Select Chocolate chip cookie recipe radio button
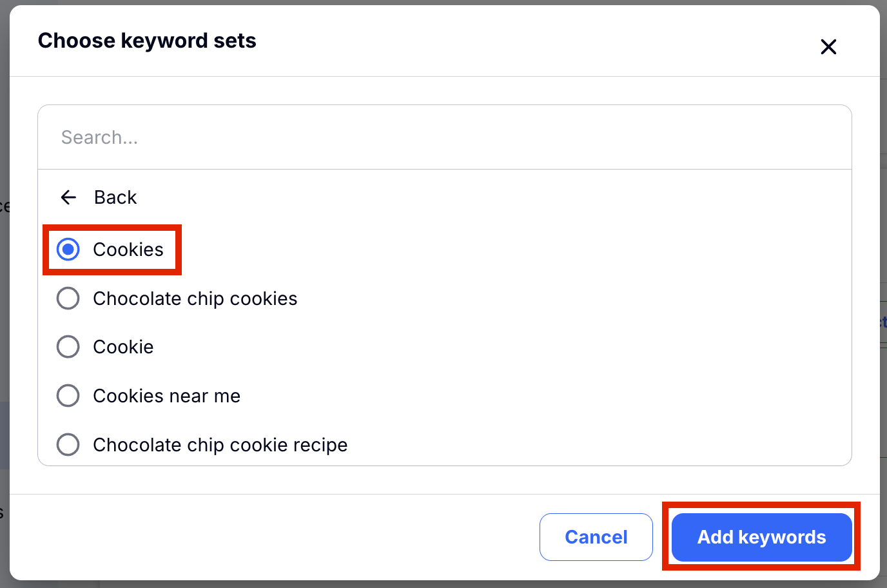Screen dimensions: 887x588 click(x=68, y=444)
